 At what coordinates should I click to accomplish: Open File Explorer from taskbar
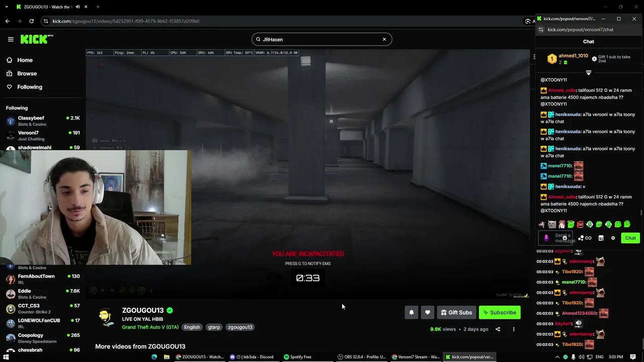coord(167,357)
